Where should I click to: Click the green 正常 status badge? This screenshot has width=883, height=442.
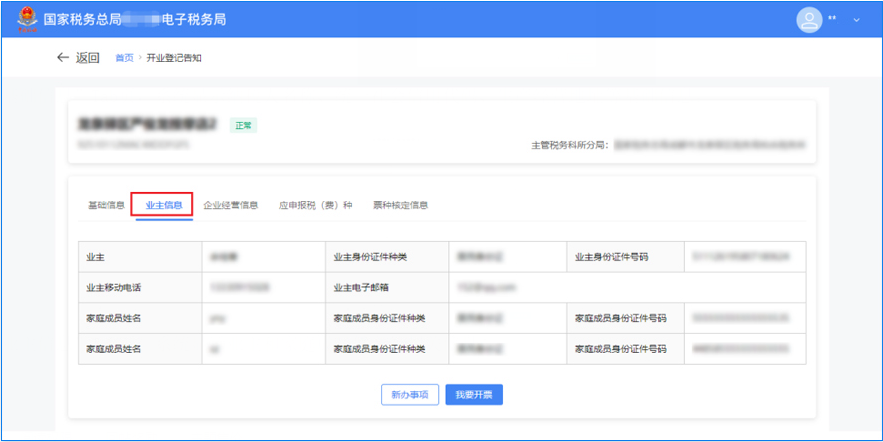[244, 125]
